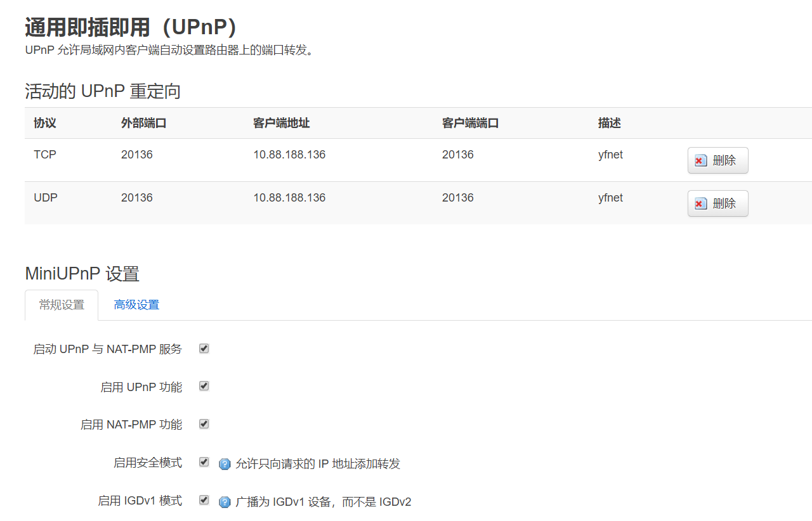Click the help icon beside 启用安全模式

(x=225, y=464)
